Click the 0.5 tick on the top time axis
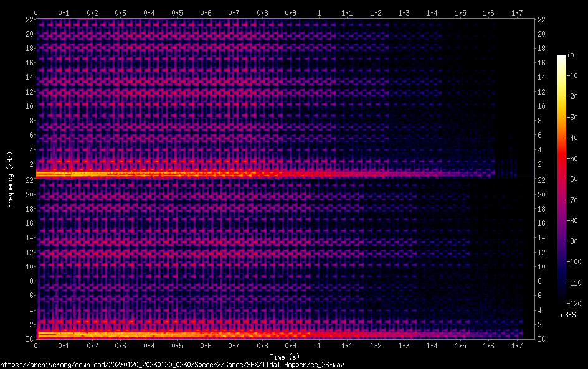The width and height of the screenshot is (588, 369). click(x=178, y=12)
